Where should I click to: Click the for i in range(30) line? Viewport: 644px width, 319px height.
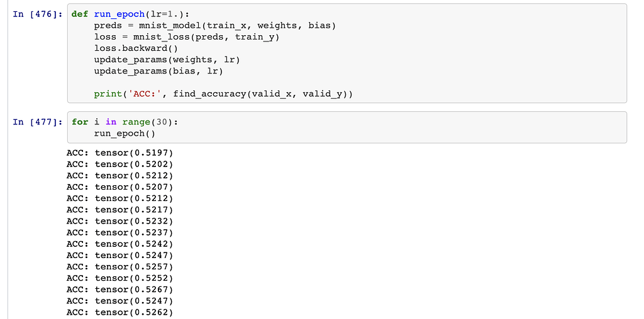coord(125,122)
